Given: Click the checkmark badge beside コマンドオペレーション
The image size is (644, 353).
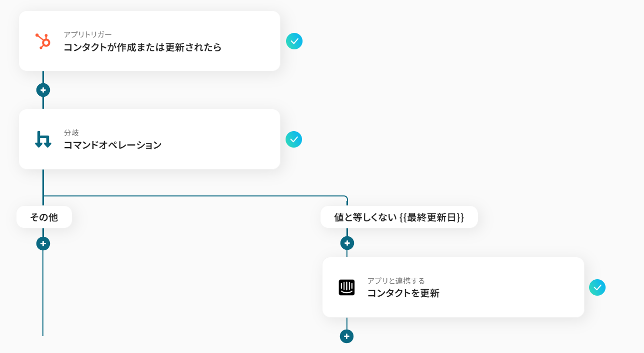Looking at the screenshot, I should pyautogui.click(x=294, y=139).
